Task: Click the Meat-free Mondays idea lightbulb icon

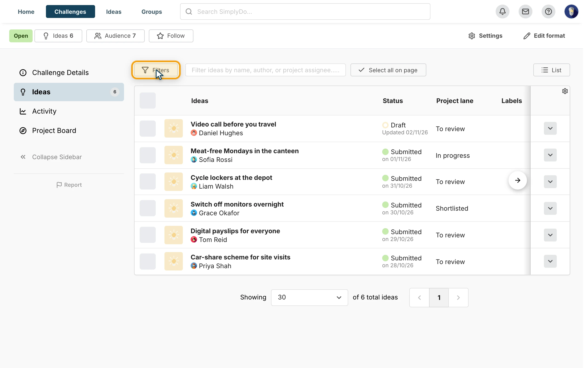Action: pos(173,155)
